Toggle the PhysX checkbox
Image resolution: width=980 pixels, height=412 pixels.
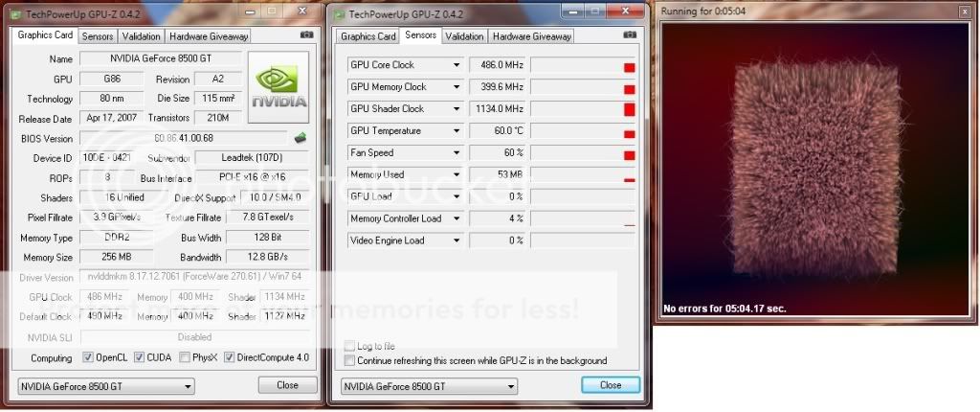(x=185, y=357)
